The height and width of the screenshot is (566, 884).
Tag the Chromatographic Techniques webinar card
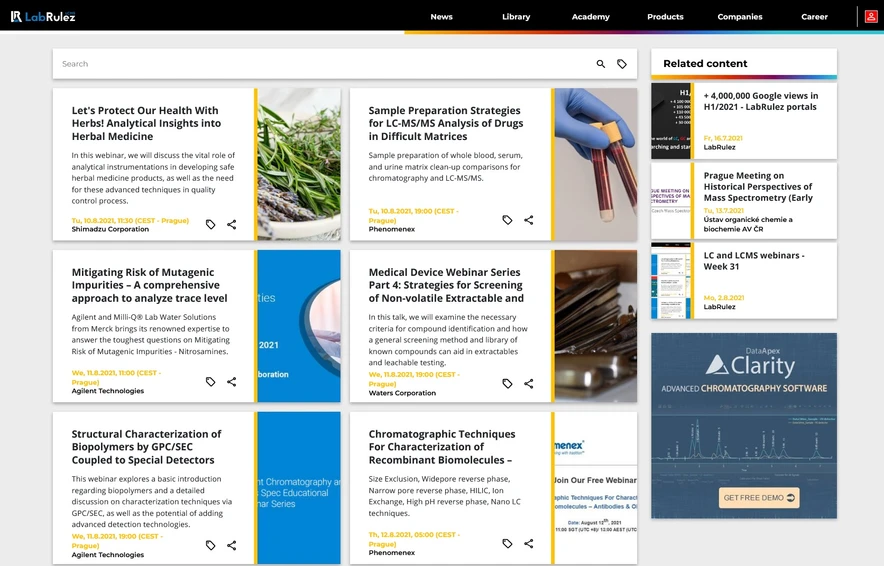[507, 543]
